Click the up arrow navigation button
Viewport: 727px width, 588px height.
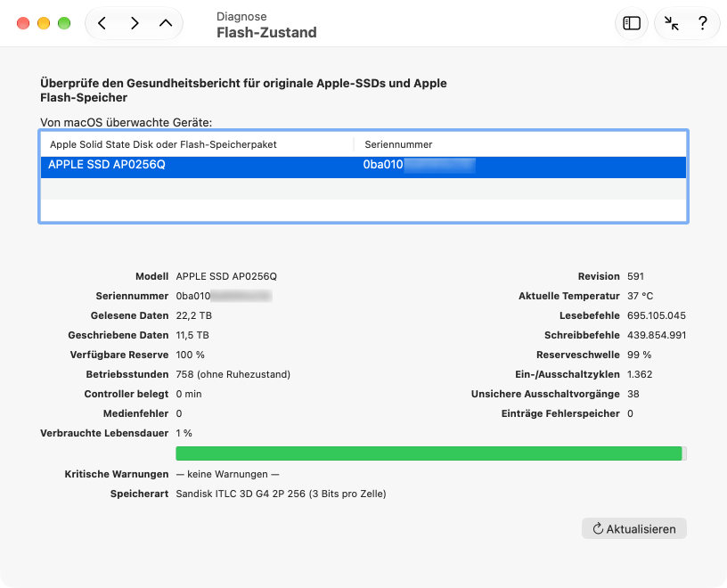166,23
